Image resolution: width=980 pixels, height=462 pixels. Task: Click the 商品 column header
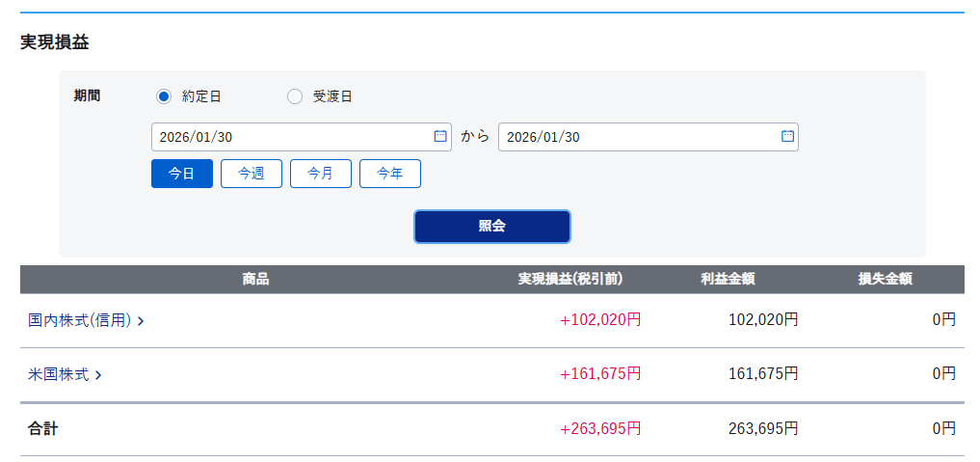(x=255, y=280)
